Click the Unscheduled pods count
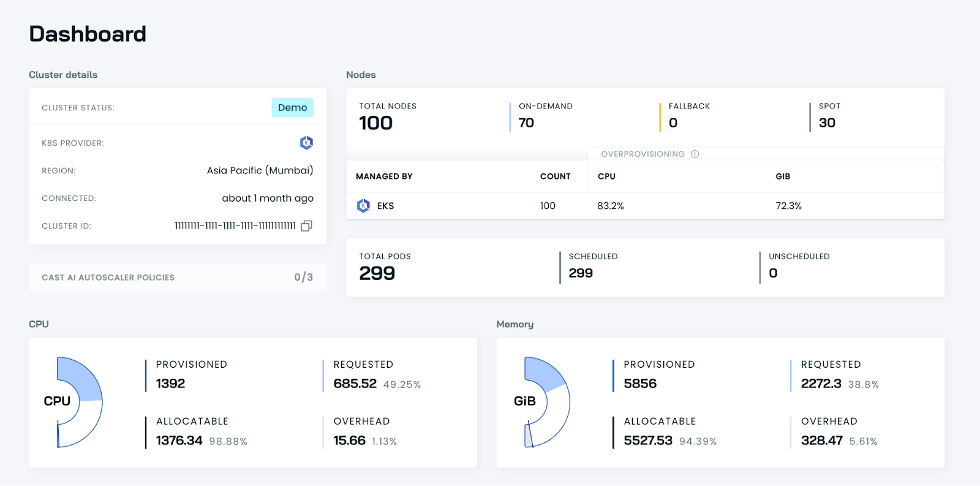The image size is (980, 486). click(x=773, y=273)
